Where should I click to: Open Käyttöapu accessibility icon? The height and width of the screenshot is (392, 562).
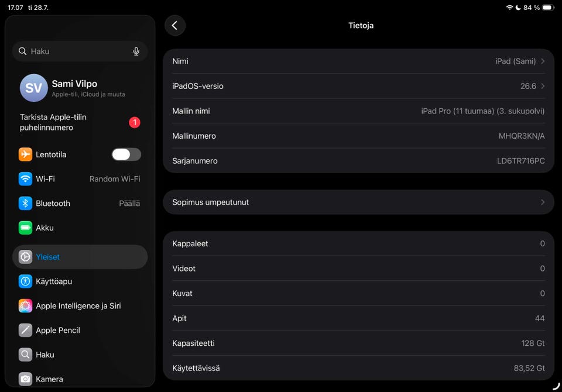25,281
